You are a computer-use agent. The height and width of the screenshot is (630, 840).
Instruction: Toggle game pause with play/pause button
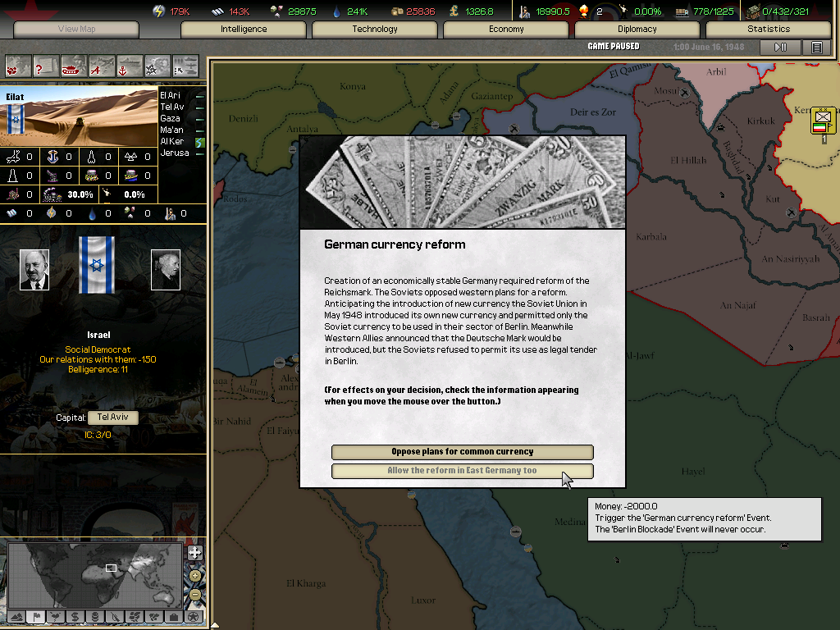coord(780,48)
